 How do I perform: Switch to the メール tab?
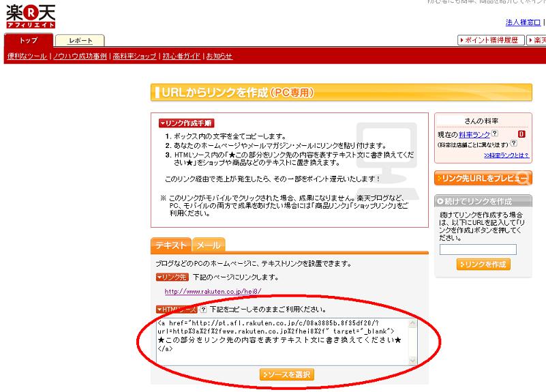coord(209,245)
